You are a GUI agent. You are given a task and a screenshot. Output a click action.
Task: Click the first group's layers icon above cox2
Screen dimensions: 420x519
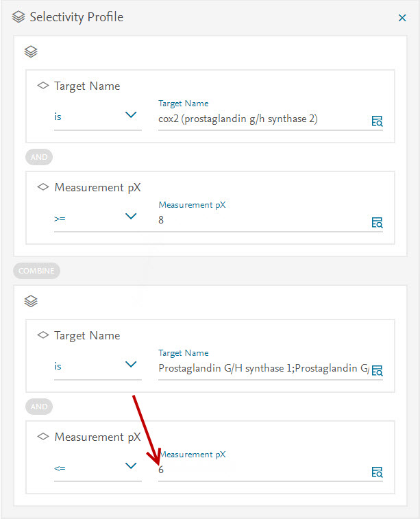click(x=31, y=51)
